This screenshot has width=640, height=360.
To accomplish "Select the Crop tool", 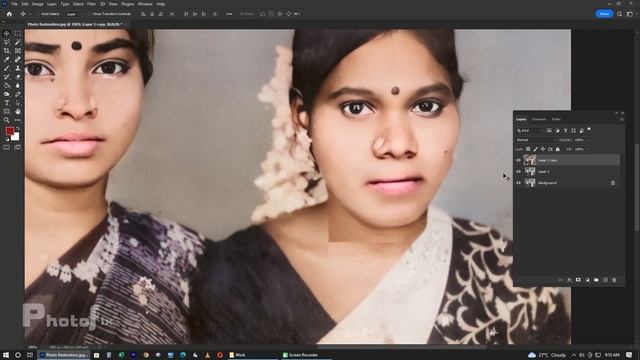I will point(7,51).
